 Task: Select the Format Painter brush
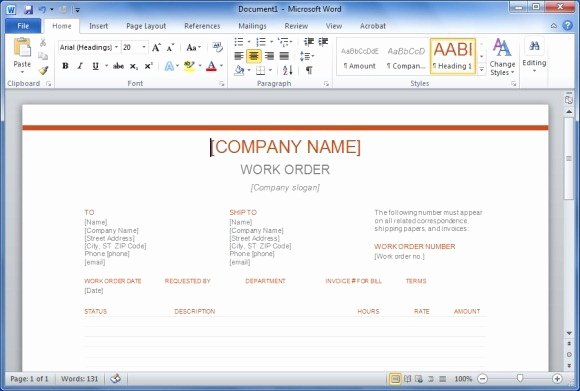point(43,70)
